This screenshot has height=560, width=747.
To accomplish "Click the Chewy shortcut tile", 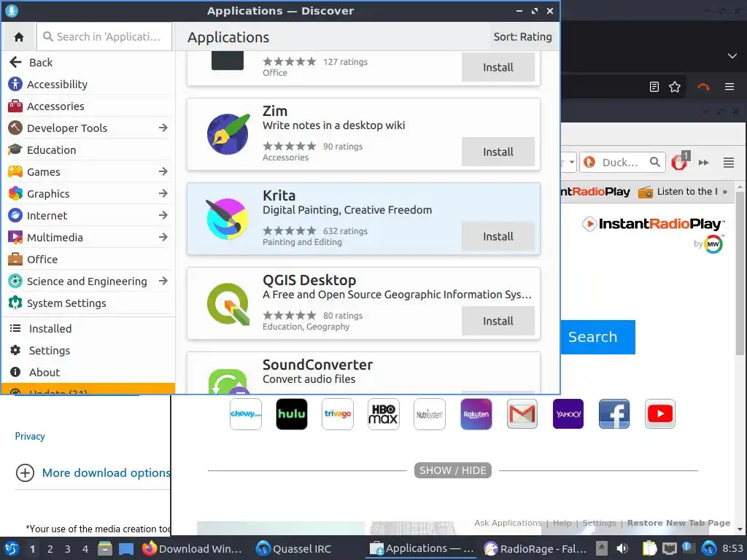I will point(245,414).
